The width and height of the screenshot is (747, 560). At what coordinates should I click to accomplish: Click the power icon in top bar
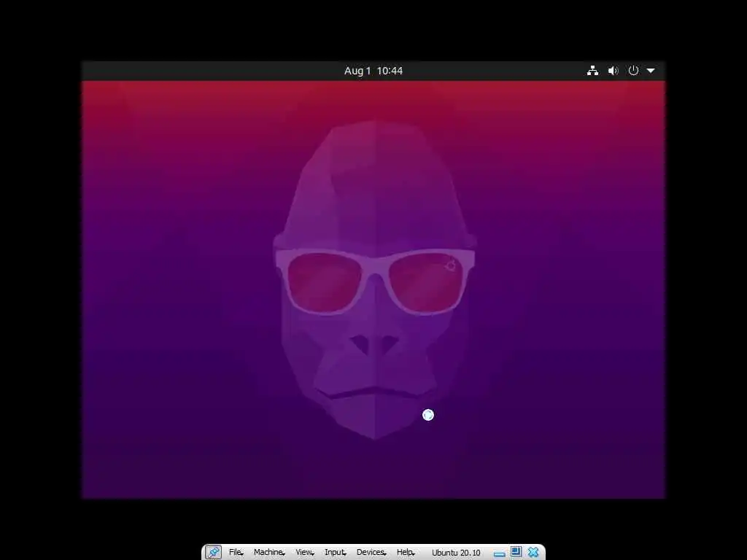click(633, 71)
